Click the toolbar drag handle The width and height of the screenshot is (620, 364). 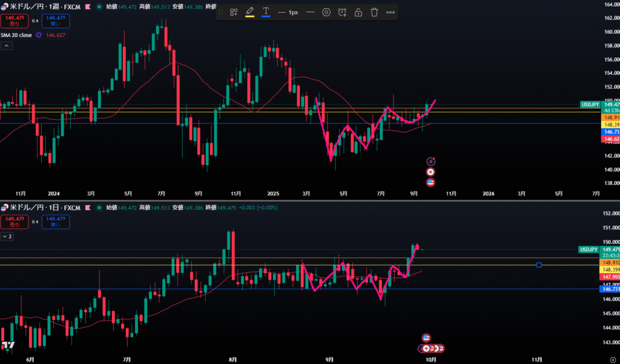[x=219, y=12]
